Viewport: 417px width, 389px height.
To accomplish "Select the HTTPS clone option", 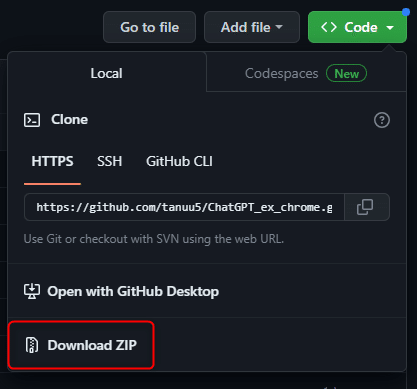I will (52, 162).
